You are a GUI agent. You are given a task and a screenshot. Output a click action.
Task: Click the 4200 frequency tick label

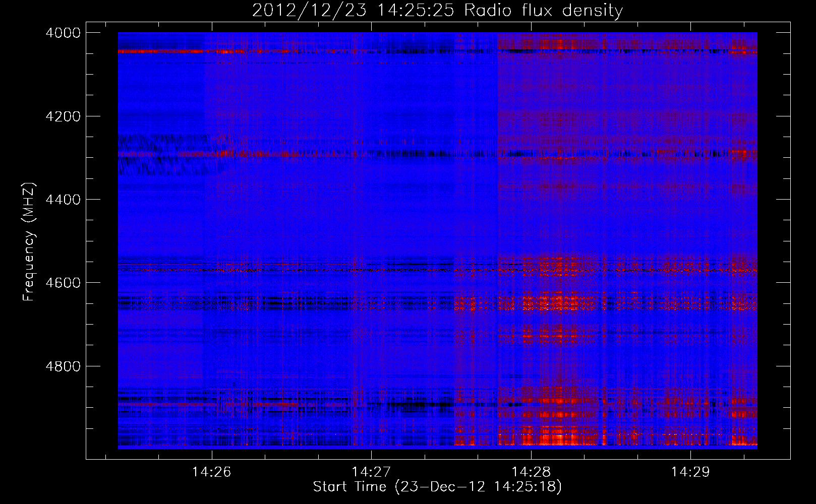click(x=63, y=116)
